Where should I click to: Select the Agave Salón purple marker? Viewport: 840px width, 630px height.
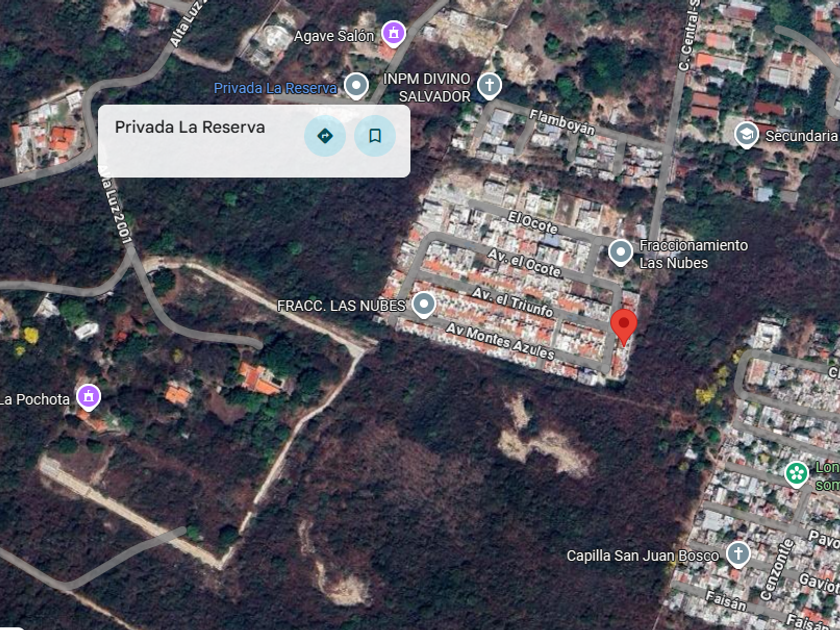point(393,34)
